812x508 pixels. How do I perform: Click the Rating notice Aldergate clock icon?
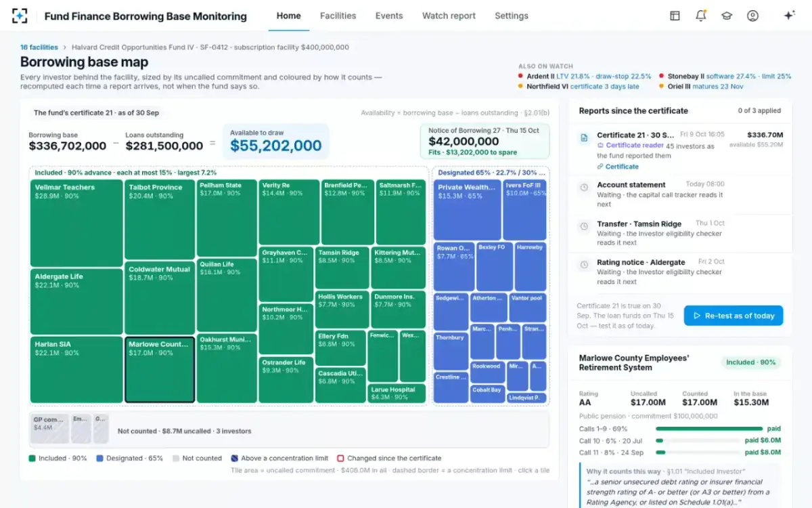584,265
